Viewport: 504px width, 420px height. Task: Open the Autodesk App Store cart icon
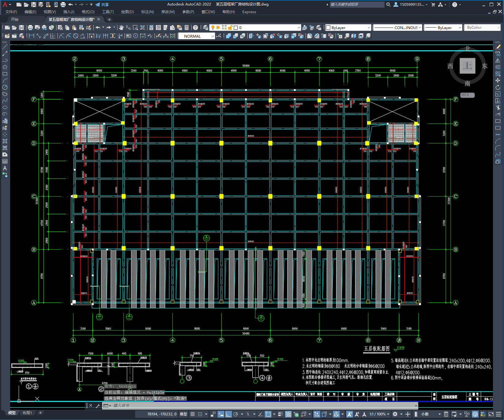pos(433,5)
